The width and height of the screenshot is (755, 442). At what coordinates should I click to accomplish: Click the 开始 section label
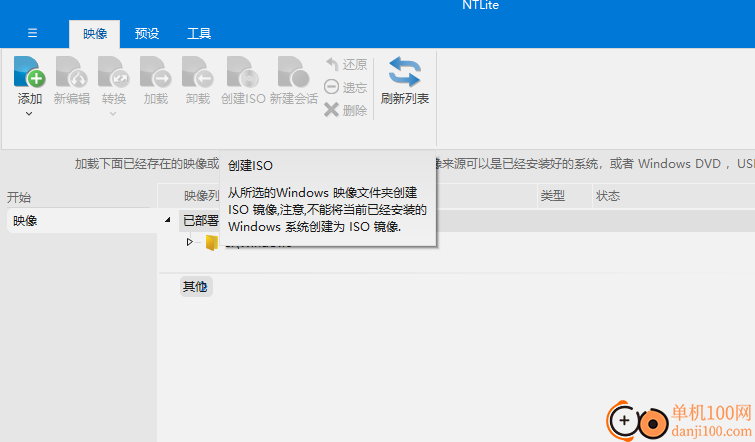(x=19, y=197)
